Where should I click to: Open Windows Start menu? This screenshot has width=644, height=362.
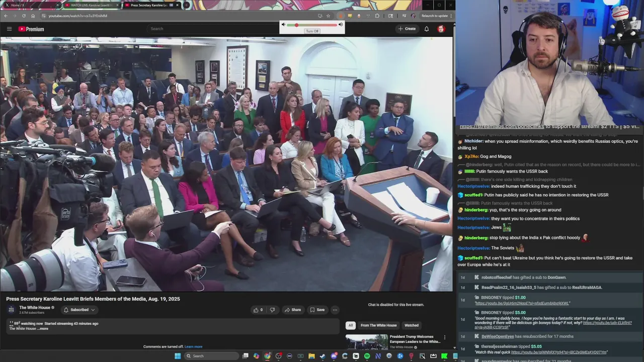pos(178,356)
